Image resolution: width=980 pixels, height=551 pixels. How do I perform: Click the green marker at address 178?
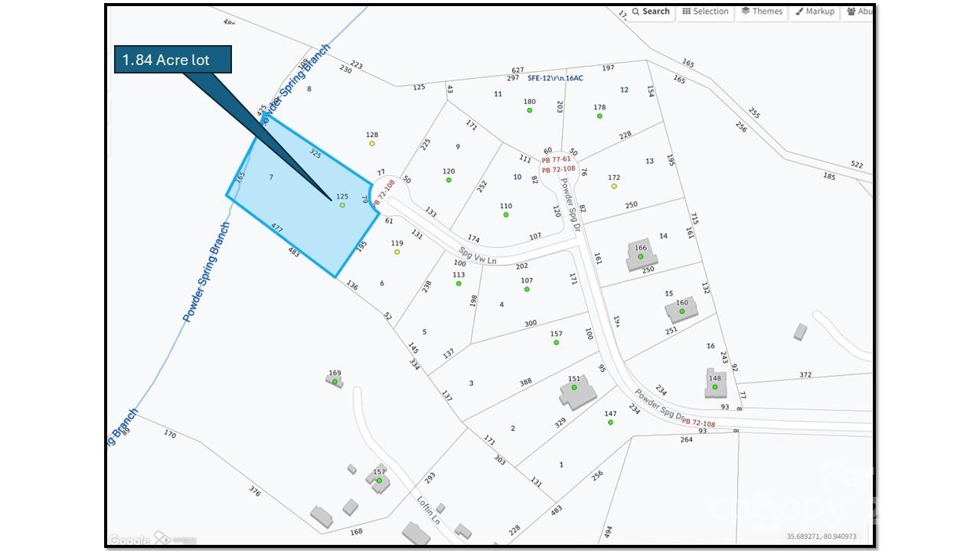point(599,116)
